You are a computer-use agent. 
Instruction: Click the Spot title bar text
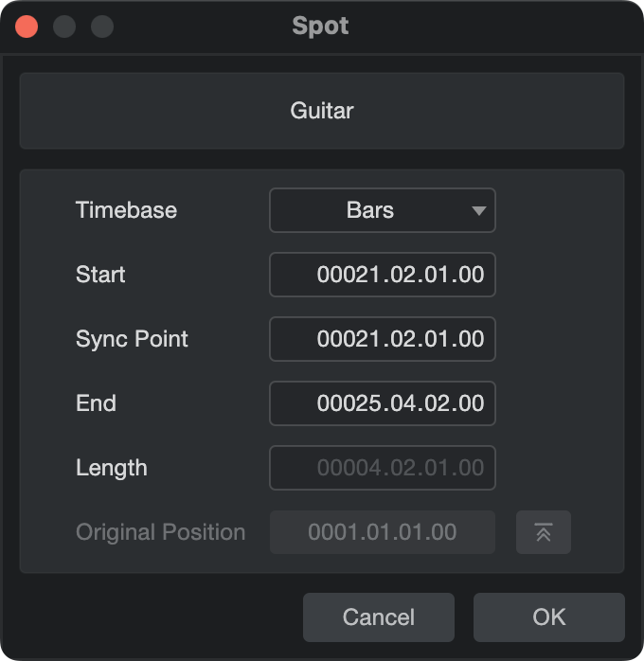coord(320,27)
